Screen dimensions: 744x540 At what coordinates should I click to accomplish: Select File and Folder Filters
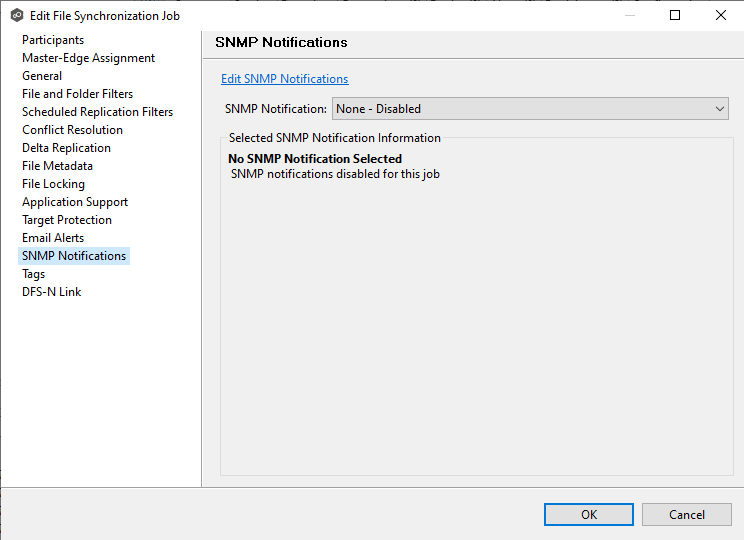[x=77, y=94]
